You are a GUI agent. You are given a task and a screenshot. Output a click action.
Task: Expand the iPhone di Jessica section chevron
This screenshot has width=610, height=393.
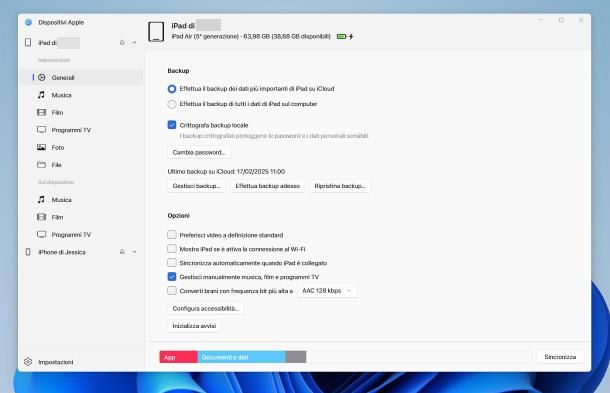pos(134,252)
